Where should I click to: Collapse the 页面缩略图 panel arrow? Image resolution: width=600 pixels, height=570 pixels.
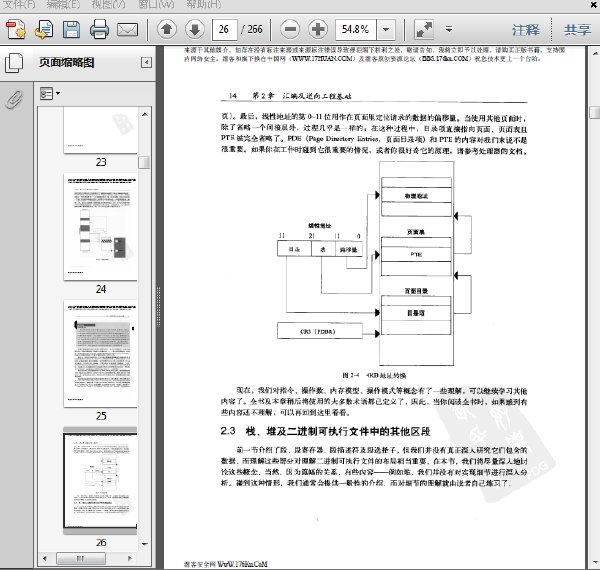pos(146,62)
